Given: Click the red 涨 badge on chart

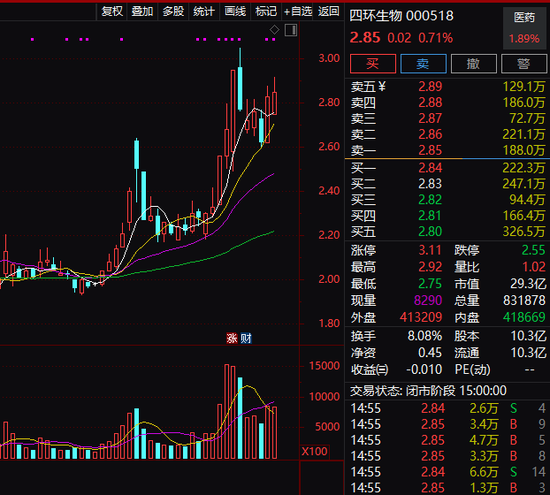Looking at the screenshot, I should [x=232, y=338].
